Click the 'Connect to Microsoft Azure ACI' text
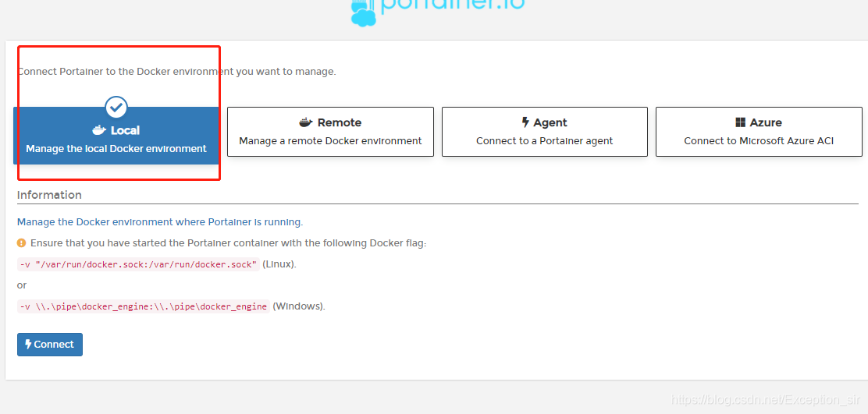Screen dimensions: 868x414 tap(759, 141)
